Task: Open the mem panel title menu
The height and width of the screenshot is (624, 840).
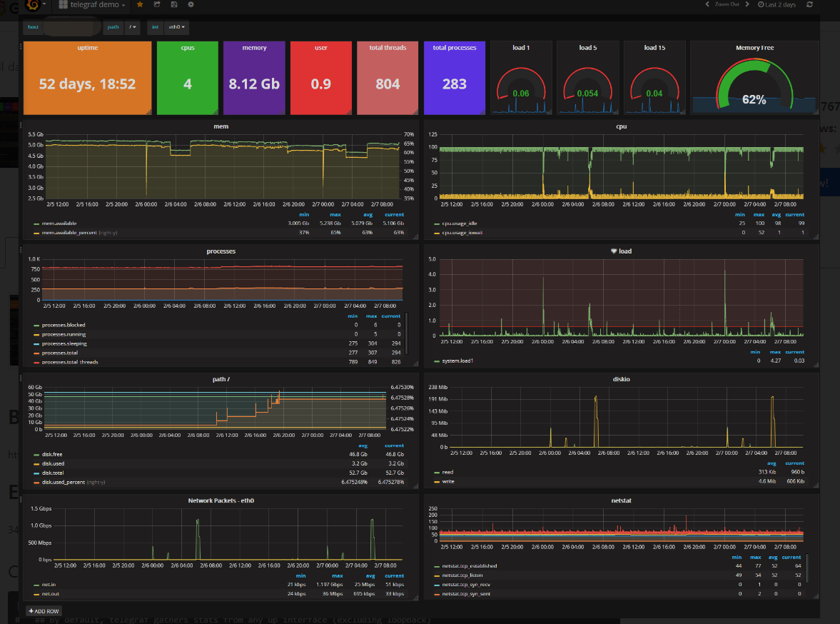Action: tap(221, 126)
